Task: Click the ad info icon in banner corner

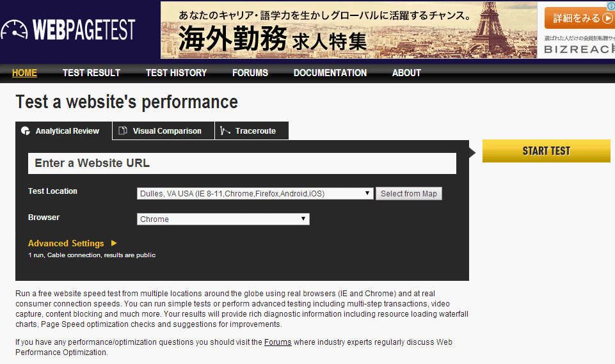Action: pyautogui.click(x=611, y=6)
